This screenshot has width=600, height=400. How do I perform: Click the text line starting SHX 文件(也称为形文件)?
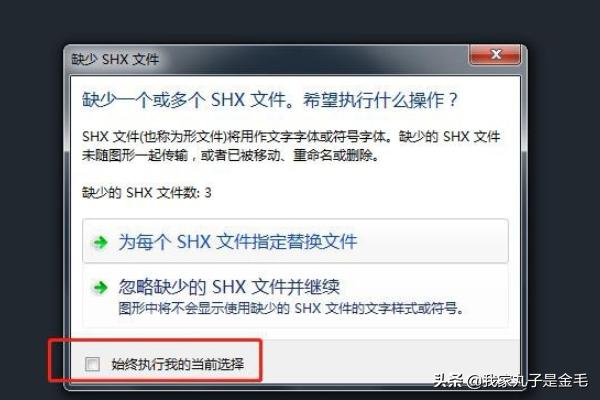click(x=291, y=137)
